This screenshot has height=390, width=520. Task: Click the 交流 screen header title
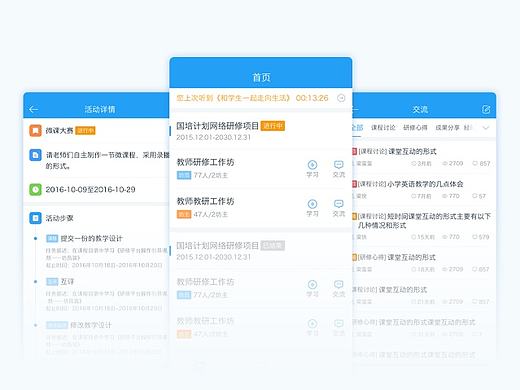420,109
